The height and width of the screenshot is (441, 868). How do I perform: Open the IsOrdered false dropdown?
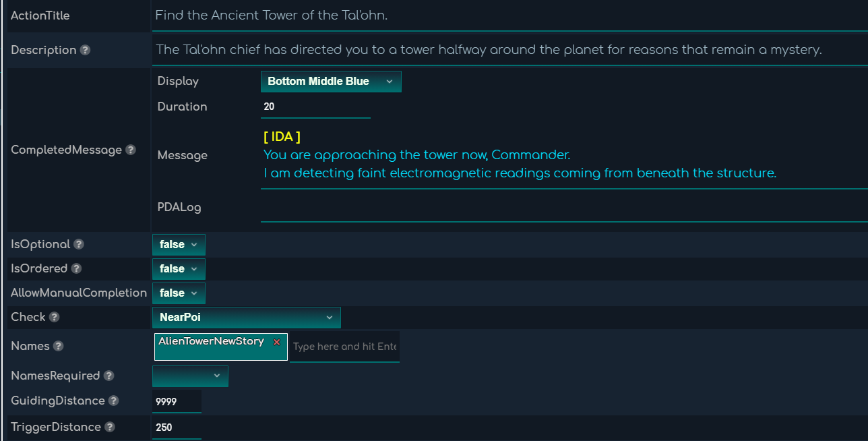pos(179,269)
